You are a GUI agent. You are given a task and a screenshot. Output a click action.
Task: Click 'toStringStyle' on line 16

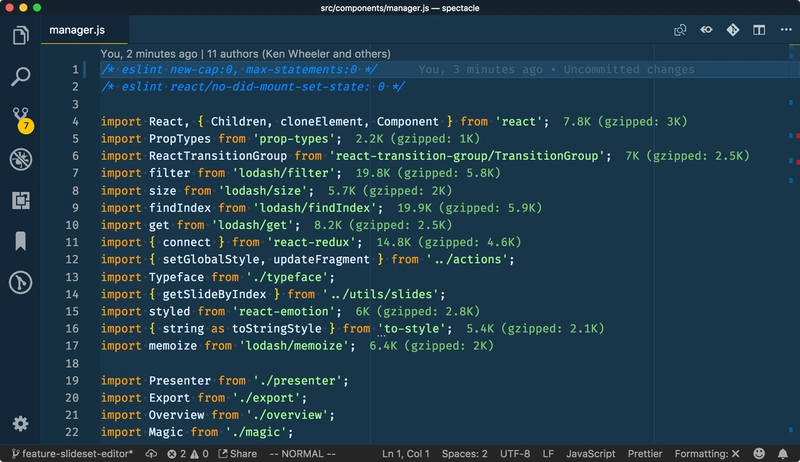coord(277,328)
